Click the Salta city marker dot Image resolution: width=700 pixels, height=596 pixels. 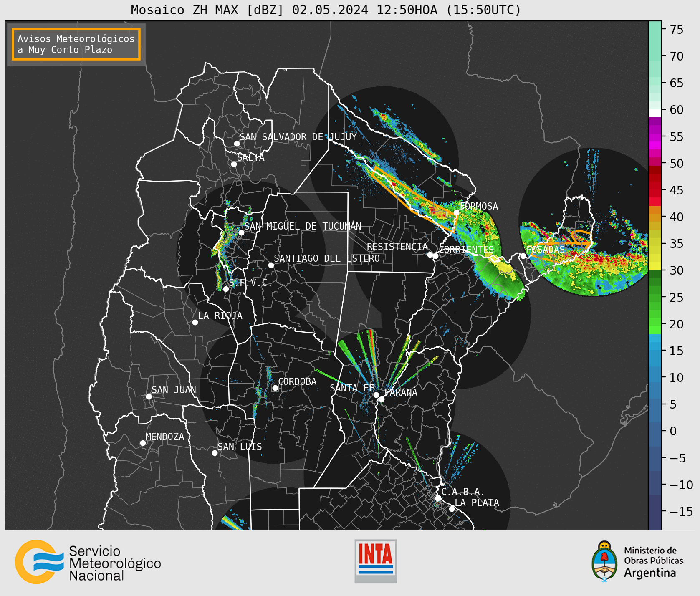pos(234,164)
